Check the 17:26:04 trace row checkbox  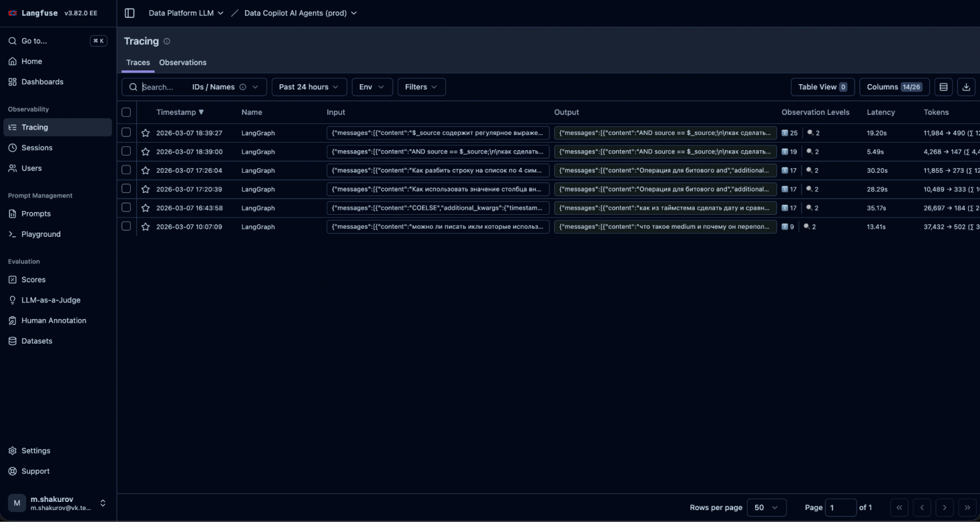(x=126, y=170)
